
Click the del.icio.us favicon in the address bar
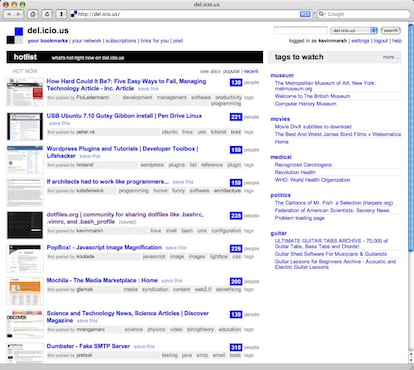tap(74, 14)
